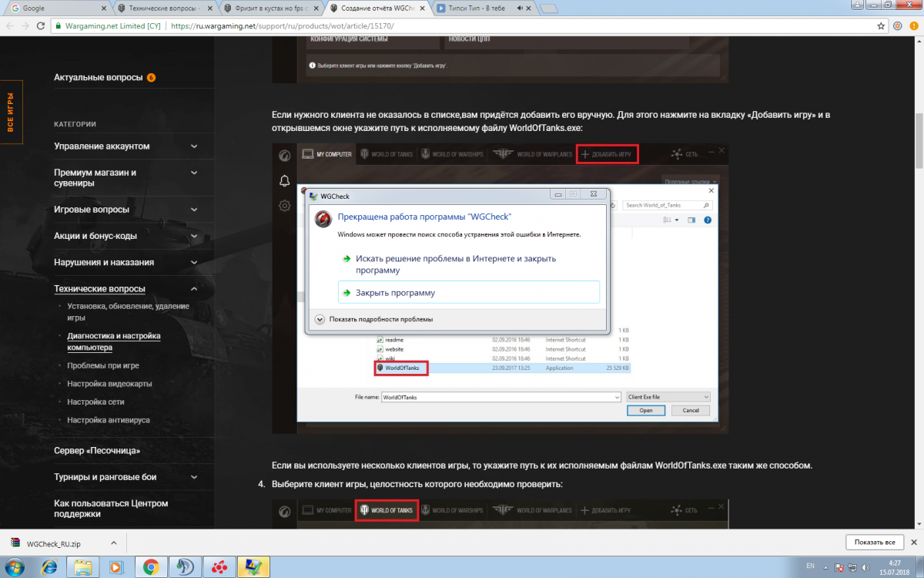
Task: Open 'Как пользоваться Центром поддержки'
Action: [x=111, y=509]
